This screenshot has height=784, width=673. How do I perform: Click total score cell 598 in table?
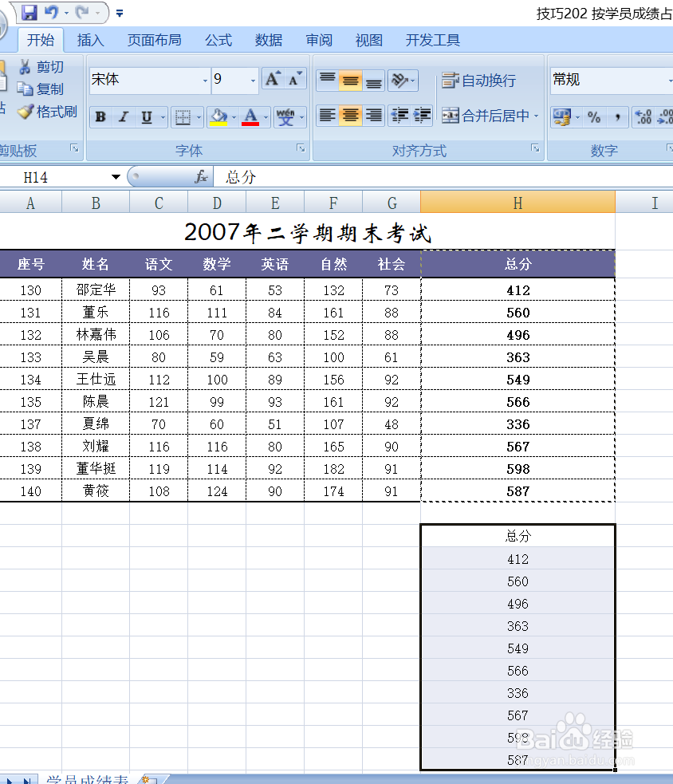pos(518,468)
